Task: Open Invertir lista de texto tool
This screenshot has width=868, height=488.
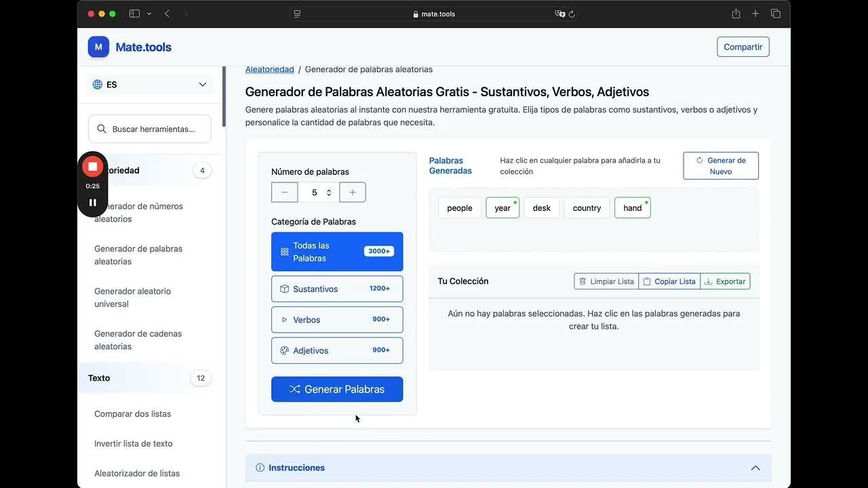Action: tap(134, 444)
